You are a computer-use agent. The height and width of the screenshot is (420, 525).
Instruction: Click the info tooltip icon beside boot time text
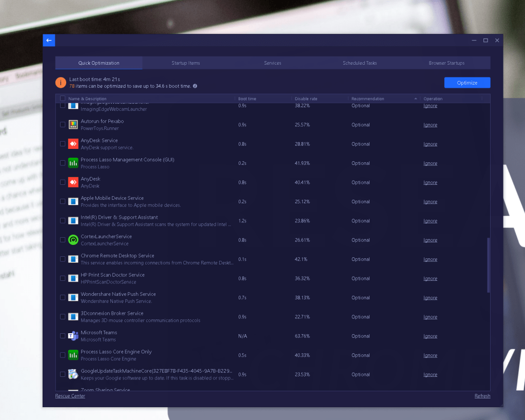coord(195,86)
